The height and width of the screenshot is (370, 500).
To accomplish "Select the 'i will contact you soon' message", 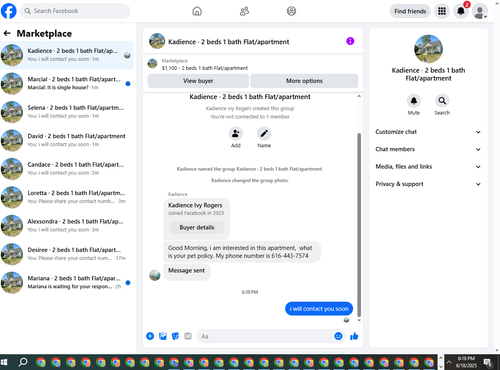I will click(319, 309).
